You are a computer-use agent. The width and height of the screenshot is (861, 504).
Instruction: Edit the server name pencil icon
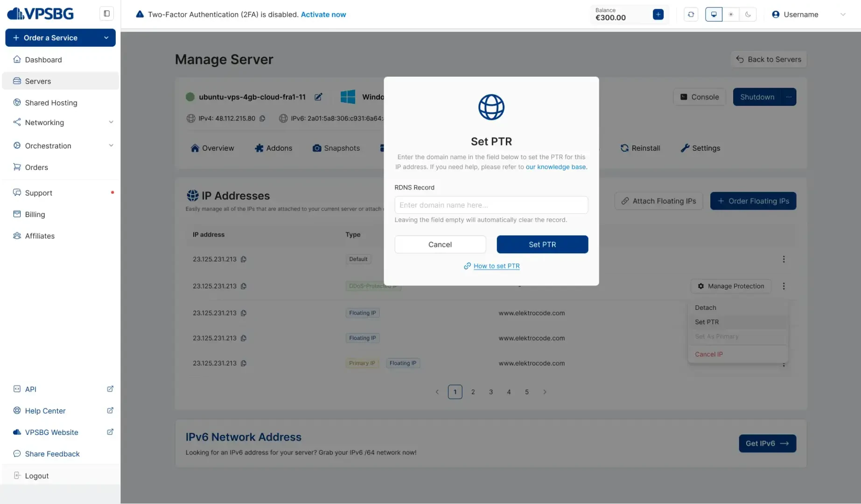pyautogui.click(x=318, y=97)
